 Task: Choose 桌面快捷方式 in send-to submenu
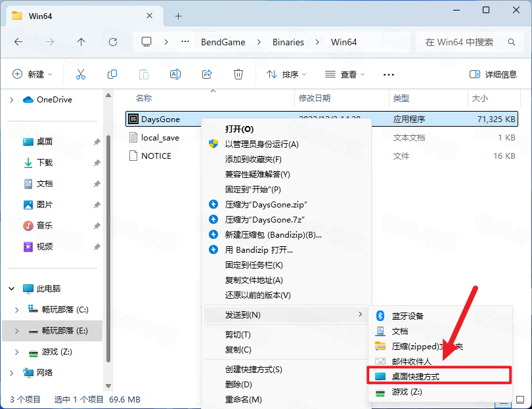[x=439, y=376]
